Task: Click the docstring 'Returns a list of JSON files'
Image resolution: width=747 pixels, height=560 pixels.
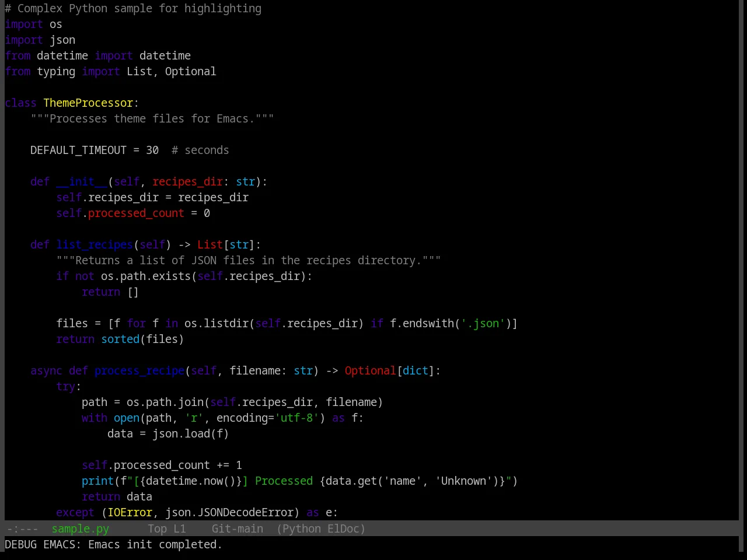Action: coord(249,261)
